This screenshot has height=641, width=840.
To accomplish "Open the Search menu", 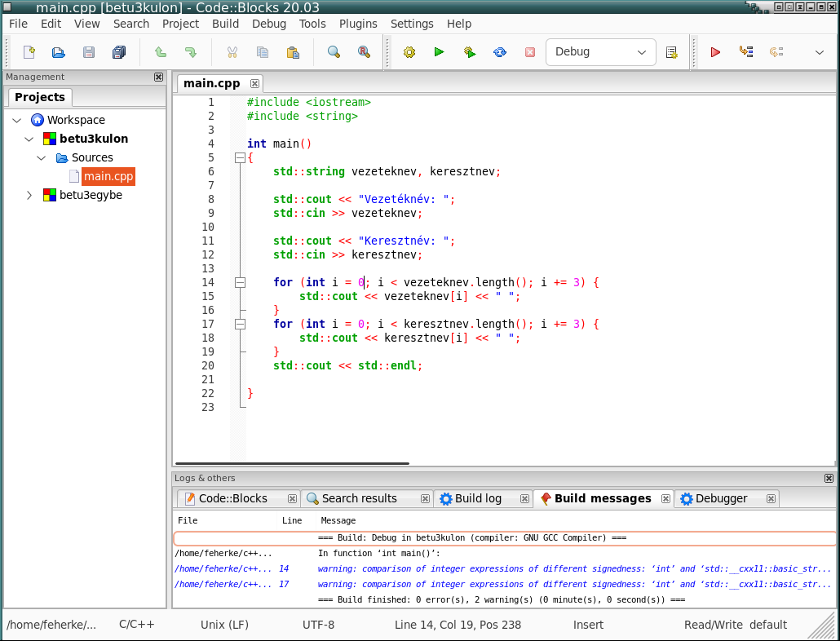I will click(x=130, y=24).
